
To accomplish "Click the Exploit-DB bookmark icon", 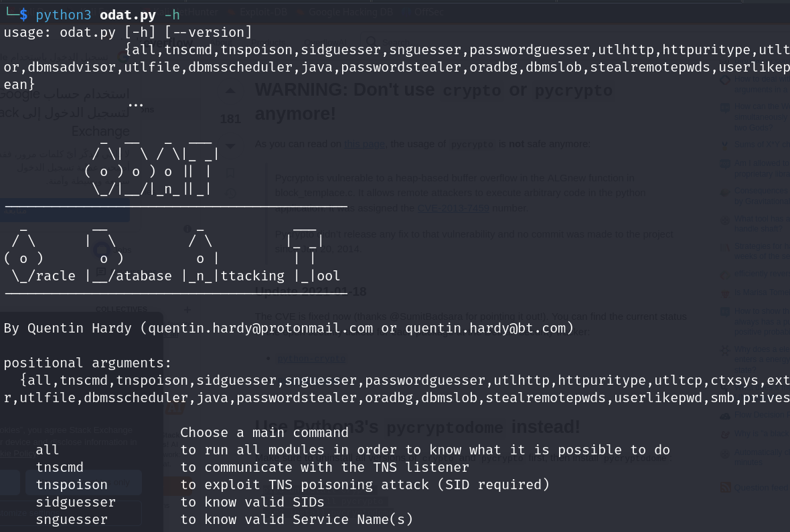I will click(x=230, y=11).
